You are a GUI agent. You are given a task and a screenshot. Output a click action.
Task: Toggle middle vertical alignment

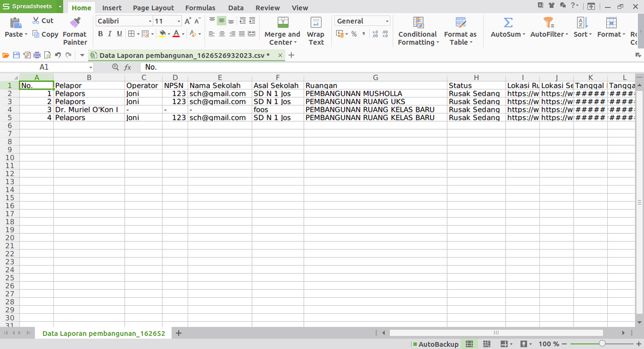tap(221, 21)
